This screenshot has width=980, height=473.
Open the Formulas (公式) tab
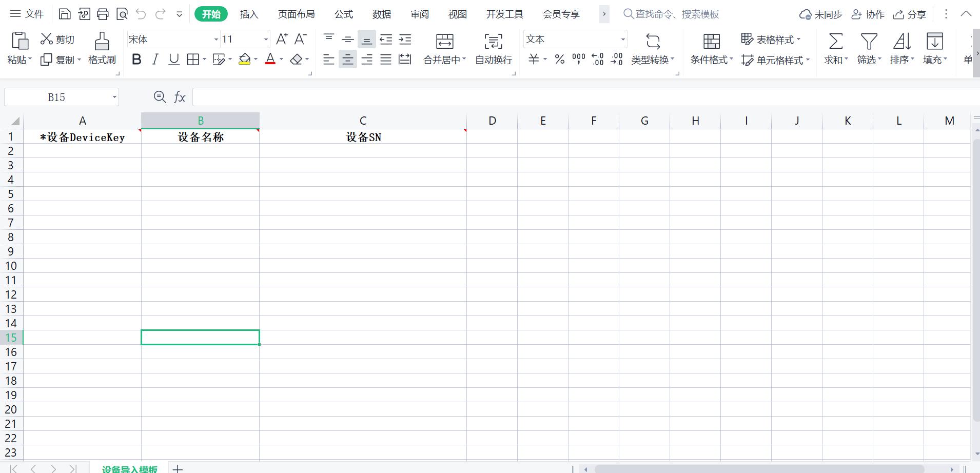coord(343,14)
